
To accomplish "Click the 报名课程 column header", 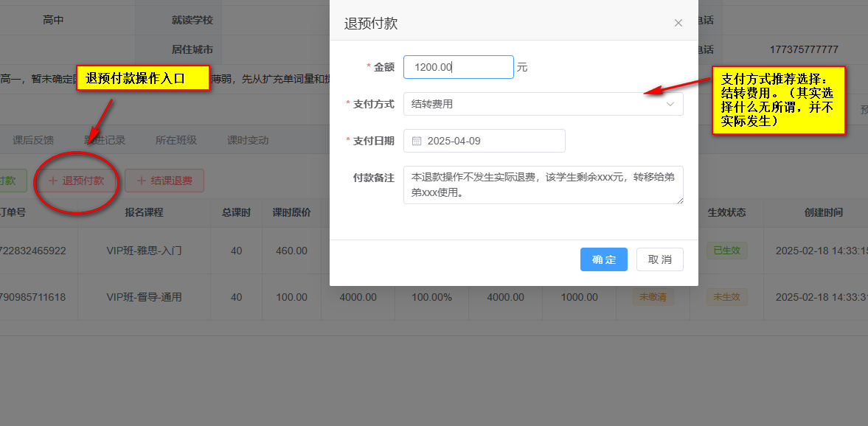I will pyautogui.click(x=144, y=212).
